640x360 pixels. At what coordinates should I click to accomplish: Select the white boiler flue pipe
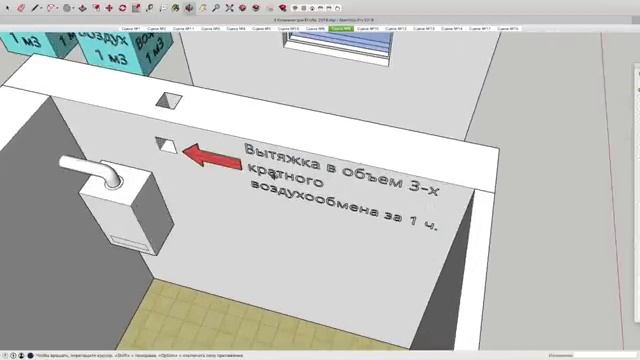click(91, 171)
